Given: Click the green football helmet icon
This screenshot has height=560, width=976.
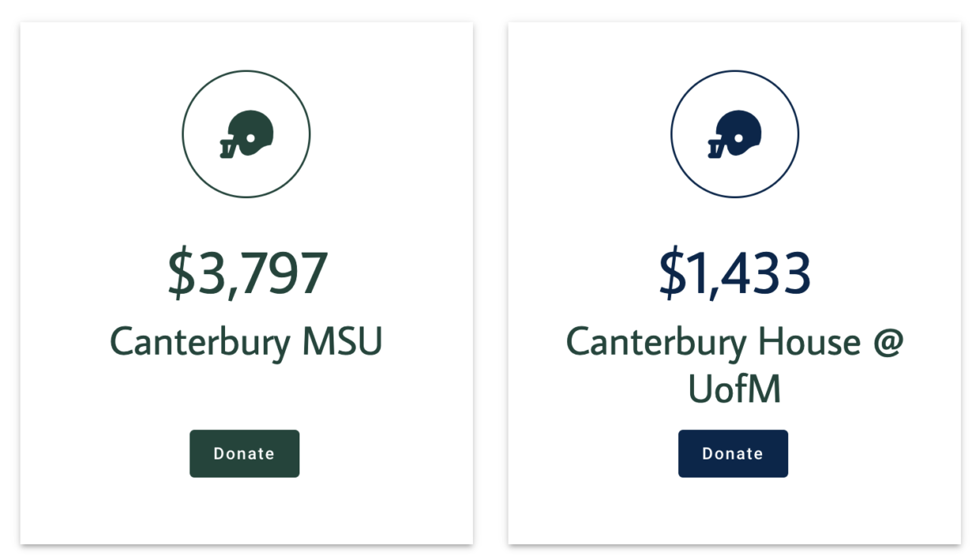Looking at the screenshot, I should pyautogui.click(x=246, y=134).
